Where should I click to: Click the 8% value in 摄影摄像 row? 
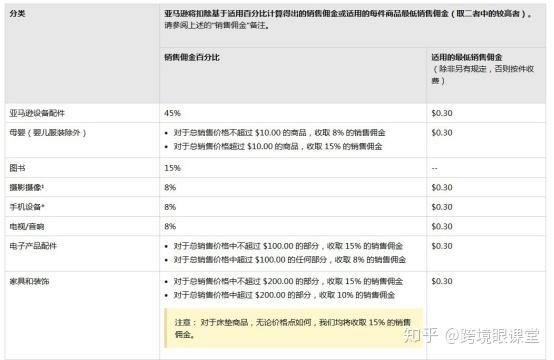click(x=170, y=188)
